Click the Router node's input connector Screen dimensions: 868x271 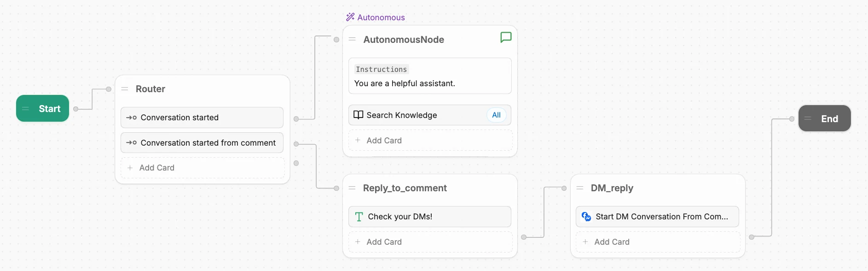109,89
